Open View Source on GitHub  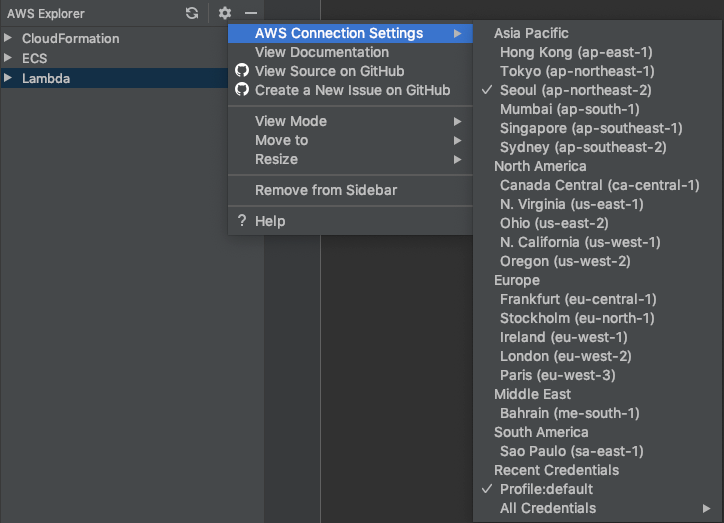350,71
